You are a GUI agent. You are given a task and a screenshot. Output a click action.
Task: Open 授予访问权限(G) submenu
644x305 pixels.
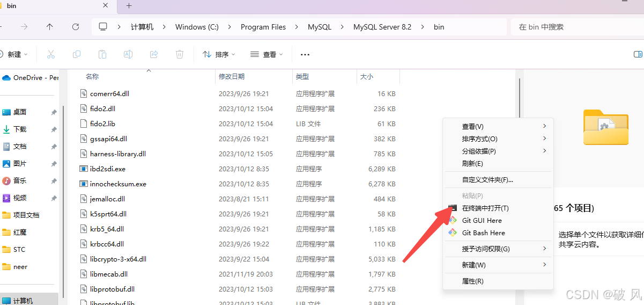coord(499,249)
